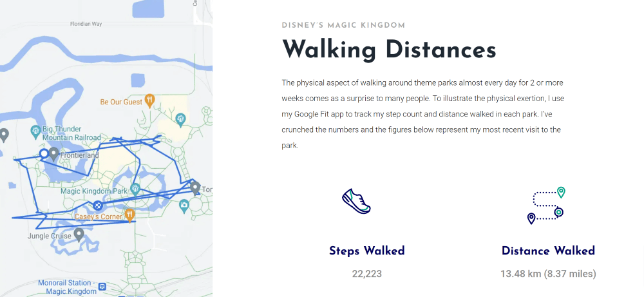Select the gray pin near Tomorrowland
Screen dimensions: 644x297
pyautogui.click(x=195, y=188)
